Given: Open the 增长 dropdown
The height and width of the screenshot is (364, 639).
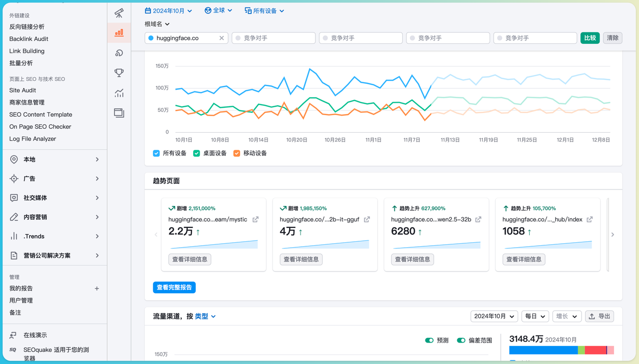Looking at the screenshot, I should click(x=567, y=316).
